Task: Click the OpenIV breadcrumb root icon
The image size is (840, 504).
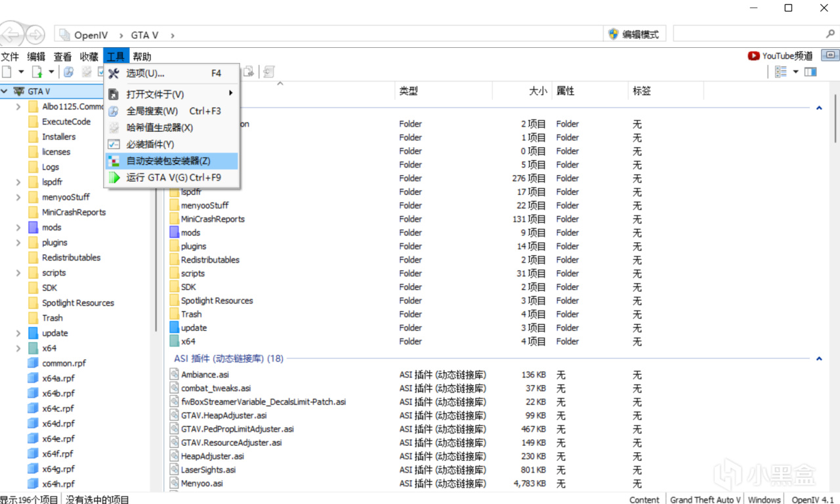Action: [x=64, y=35]
